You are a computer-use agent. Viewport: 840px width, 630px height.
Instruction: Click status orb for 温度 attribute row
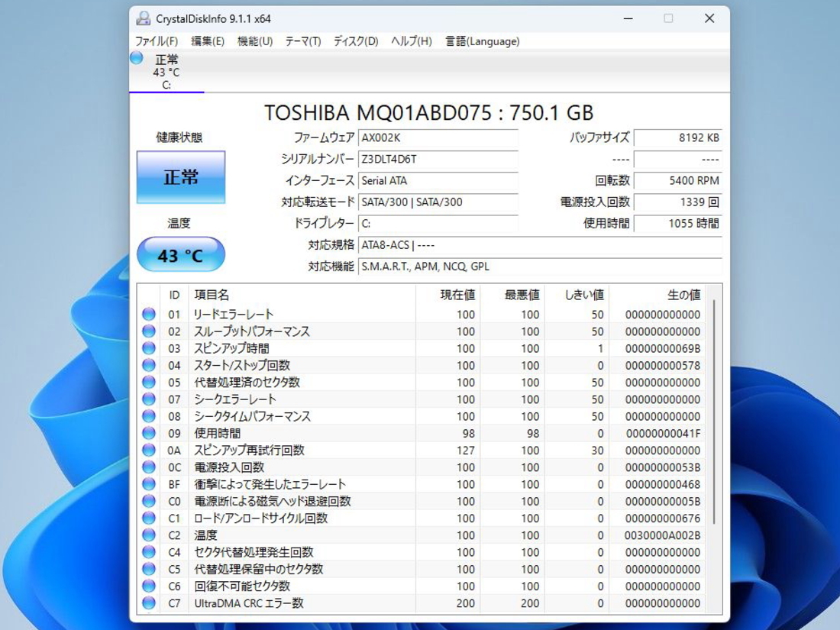pos(149,535)
